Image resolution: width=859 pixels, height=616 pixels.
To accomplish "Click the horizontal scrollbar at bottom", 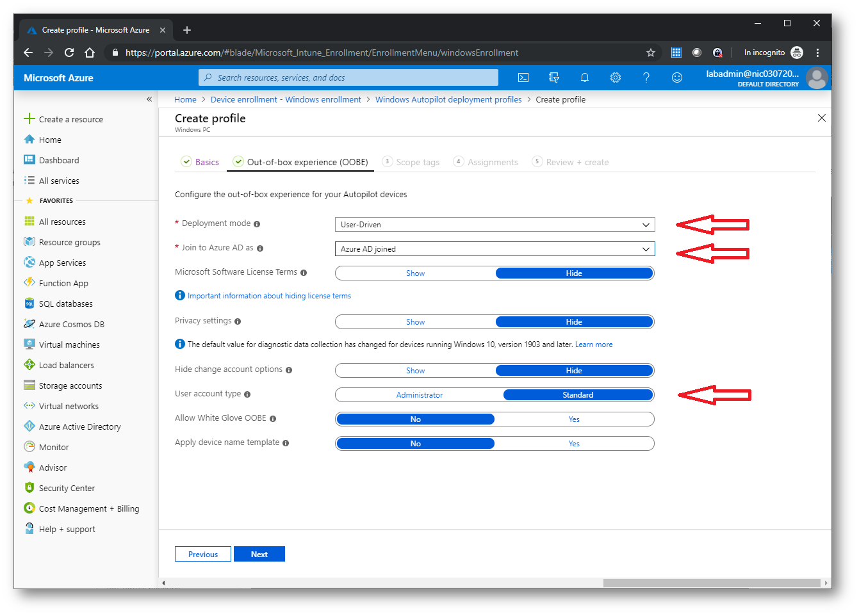I will tap(712, 583).
